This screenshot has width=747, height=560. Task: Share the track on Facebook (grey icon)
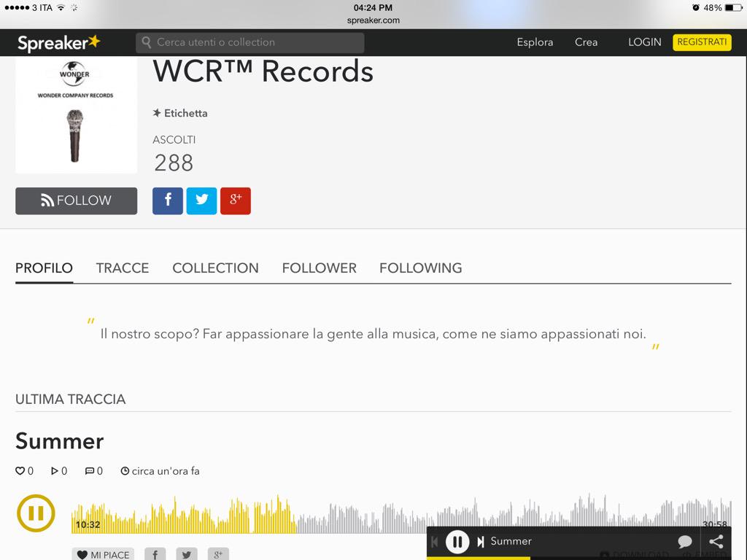tap(155, 554)
